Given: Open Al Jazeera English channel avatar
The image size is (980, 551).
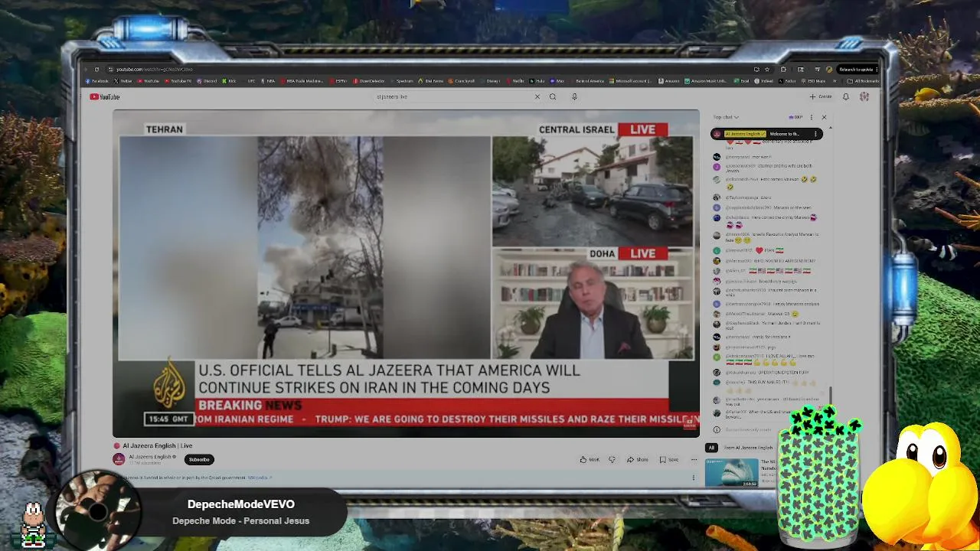Looking at the screenshot, I should coord(119,459).
